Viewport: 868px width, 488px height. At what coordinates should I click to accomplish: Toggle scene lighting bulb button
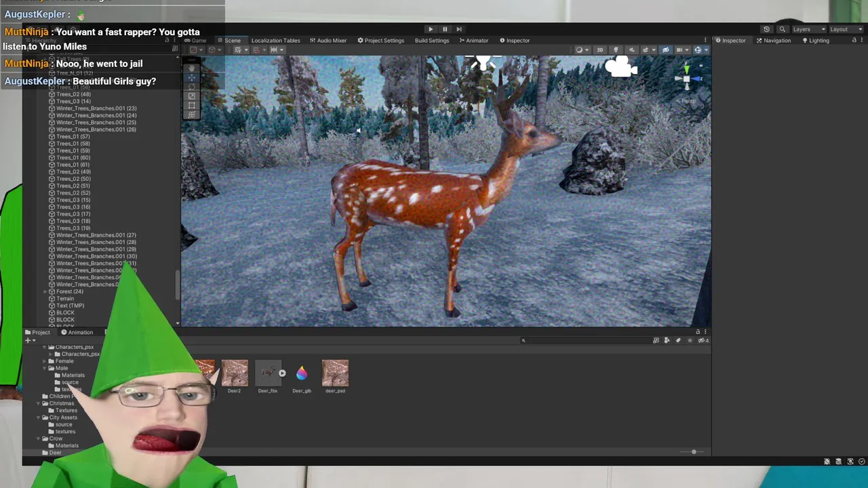[616, 50]
